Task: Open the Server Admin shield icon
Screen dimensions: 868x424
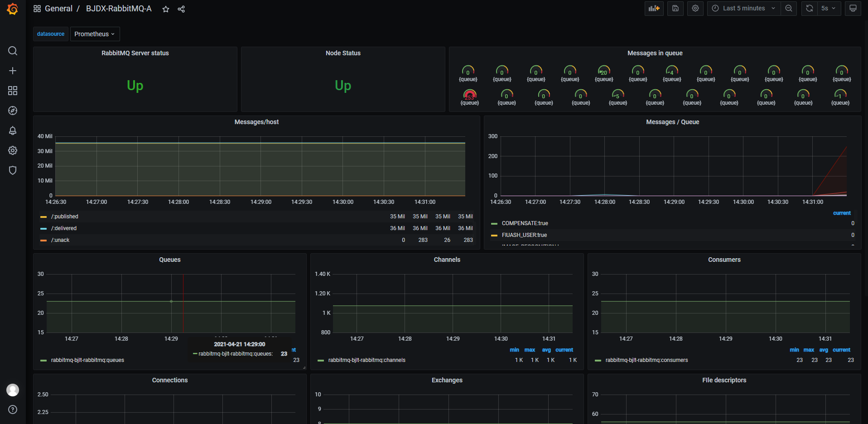Action: pyautogui.click(x=13, y=170)
